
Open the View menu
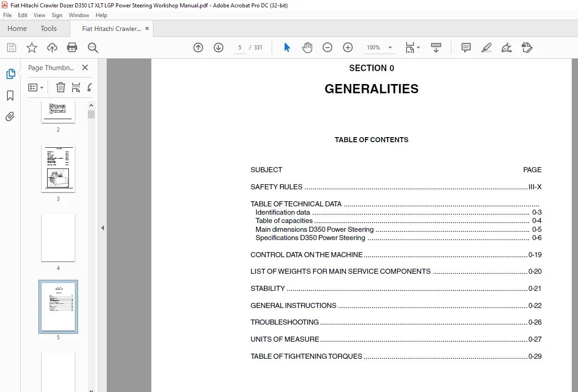coord(39,15)
